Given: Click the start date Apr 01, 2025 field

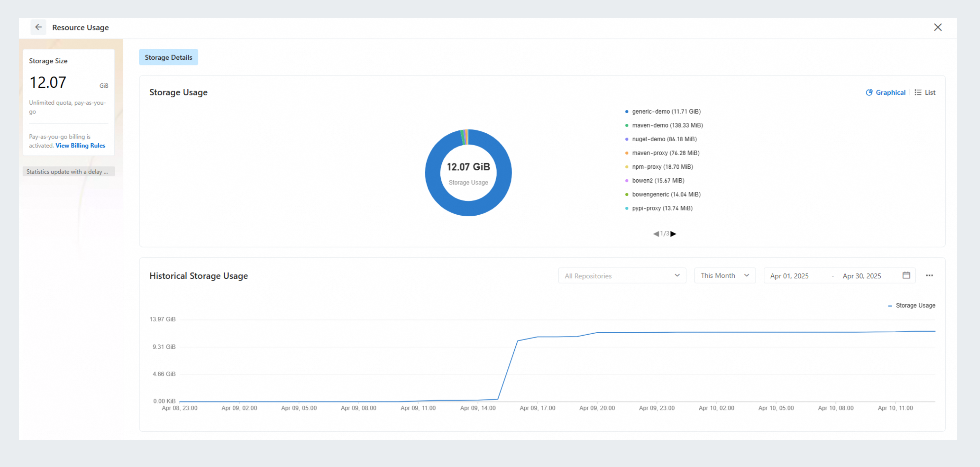Looking at the screenshot, I should [789, 276].
